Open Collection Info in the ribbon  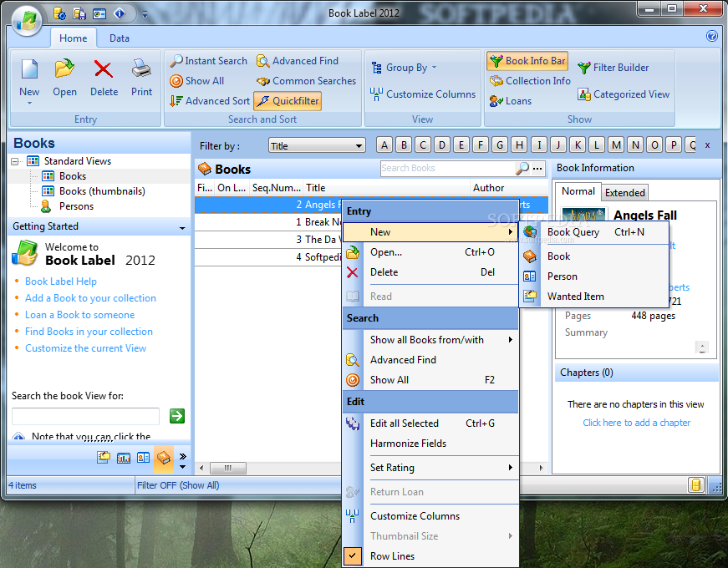point(530,81)
